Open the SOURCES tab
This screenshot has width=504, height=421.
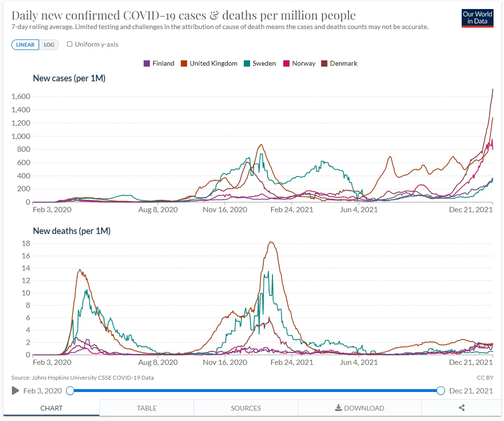[246, 408]
